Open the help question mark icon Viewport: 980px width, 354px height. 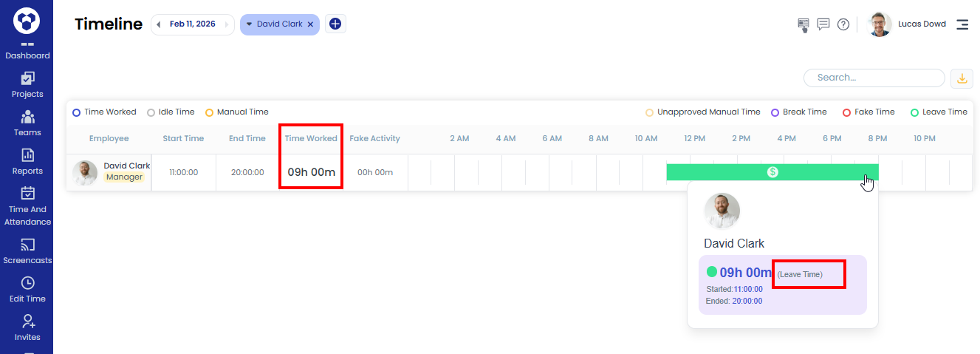[843, 24]
